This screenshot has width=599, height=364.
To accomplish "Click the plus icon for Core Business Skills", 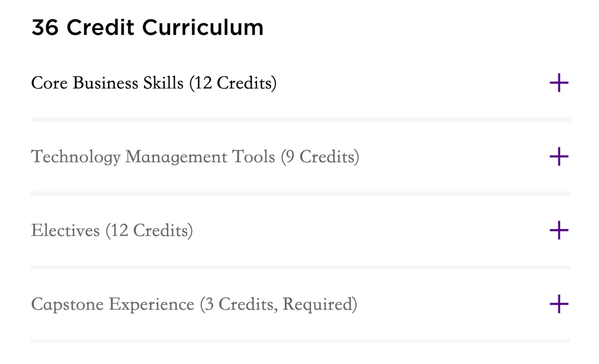I will coord(559,83).
